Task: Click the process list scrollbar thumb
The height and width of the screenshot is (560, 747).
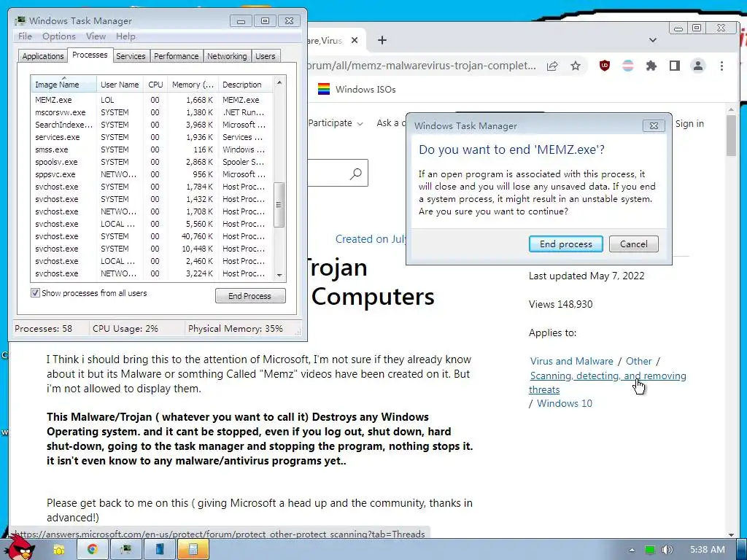Action: tap(279, 205)
